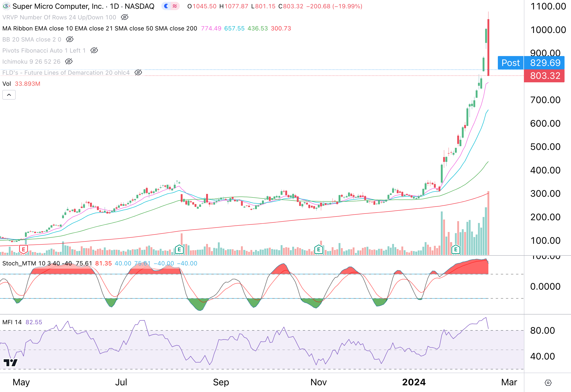Click the 500.00 price scale label
This screenshot has height=392, width=571.
click(545, 147)
